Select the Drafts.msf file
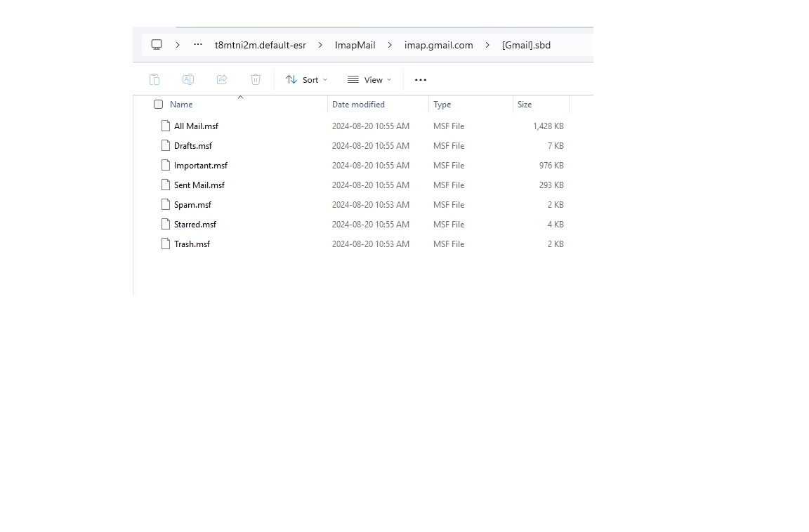 193,146
